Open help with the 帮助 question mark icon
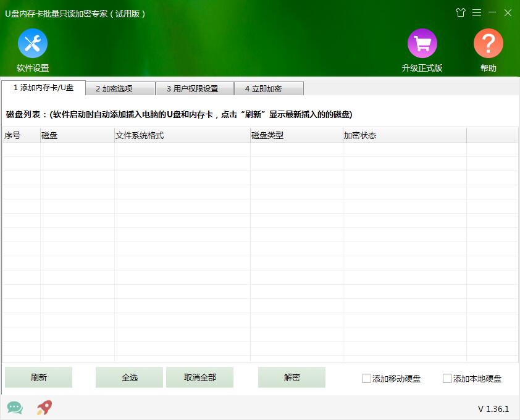The height and width of the screenshot is (420, 520). (488, 43)
